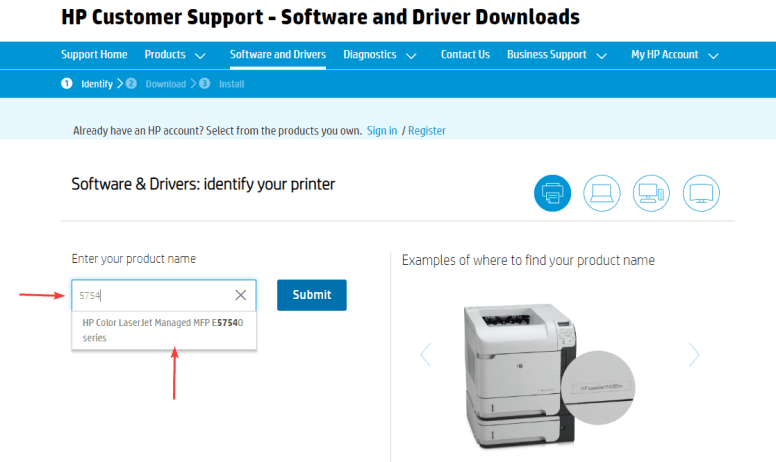Clear the product name field with X
Viewport: 776px width, 462px height.
240,295
